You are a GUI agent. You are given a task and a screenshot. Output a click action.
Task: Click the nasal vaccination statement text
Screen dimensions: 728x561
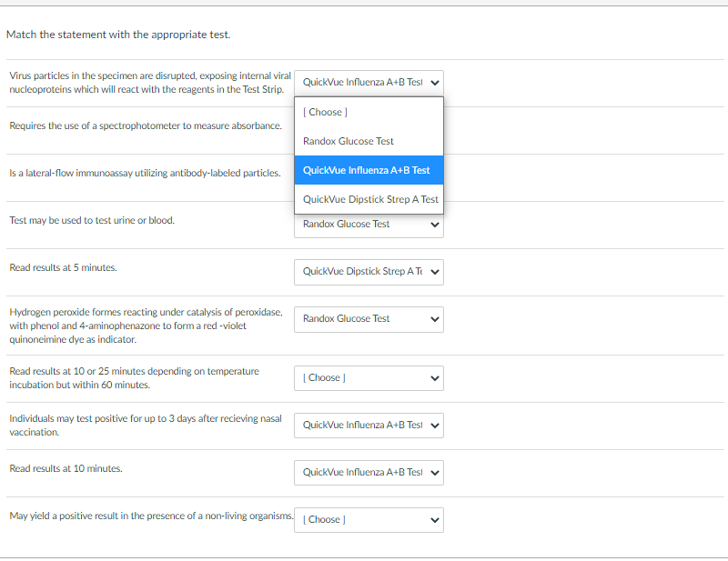click(x=146, y=425)
